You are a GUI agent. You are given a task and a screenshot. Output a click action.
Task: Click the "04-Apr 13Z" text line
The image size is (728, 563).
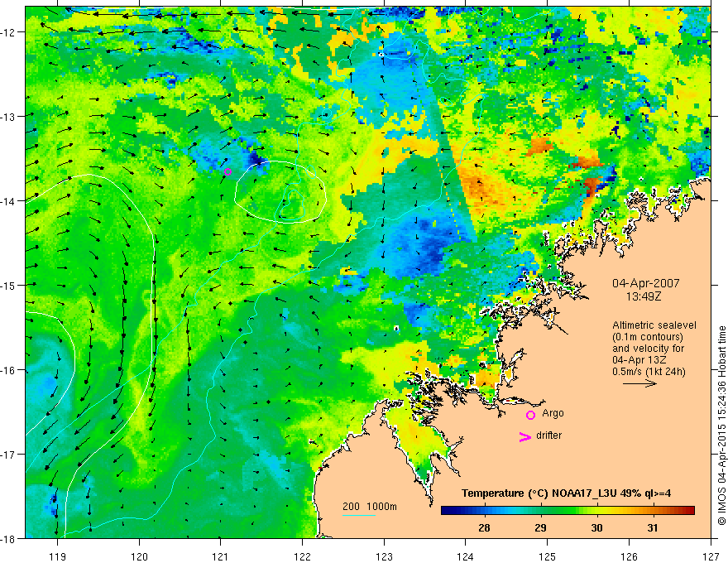(639, 360)
